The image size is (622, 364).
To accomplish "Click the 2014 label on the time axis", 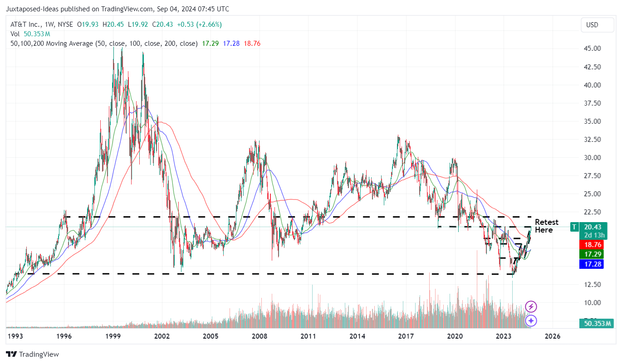I will (x=358, y=336).
